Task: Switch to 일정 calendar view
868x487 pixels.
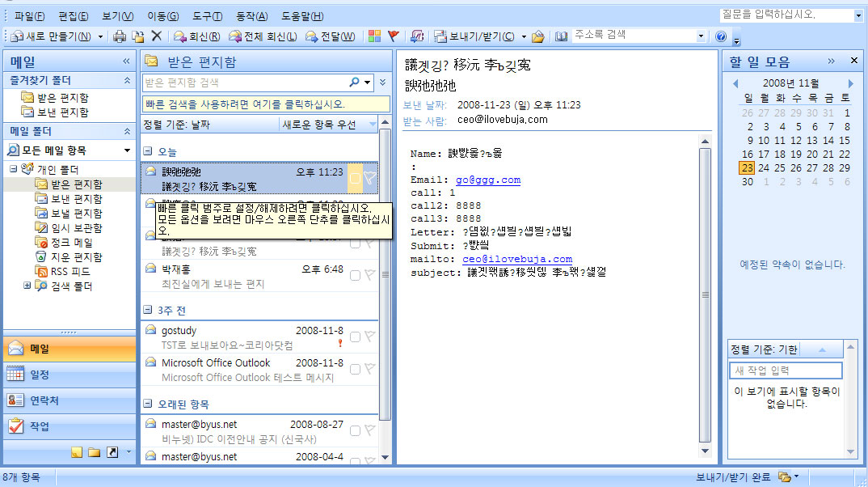Action: pos(70,375)
